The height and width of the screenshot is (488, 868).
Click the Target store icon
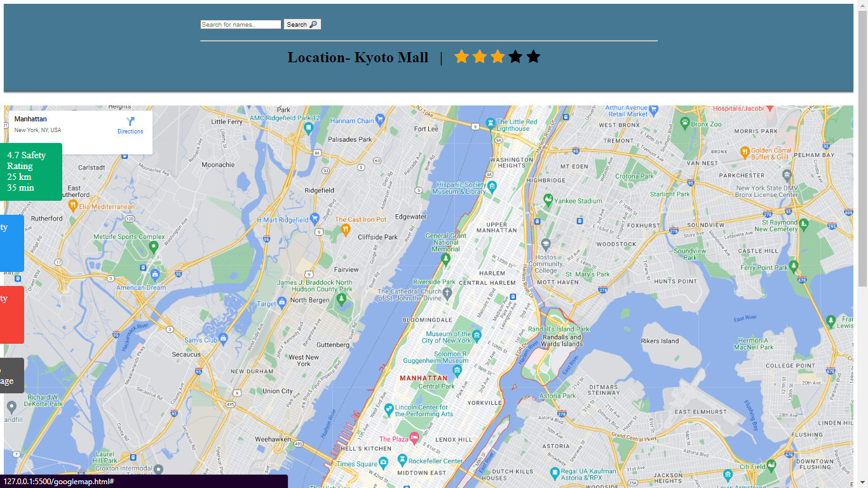[x=282, y=303]
